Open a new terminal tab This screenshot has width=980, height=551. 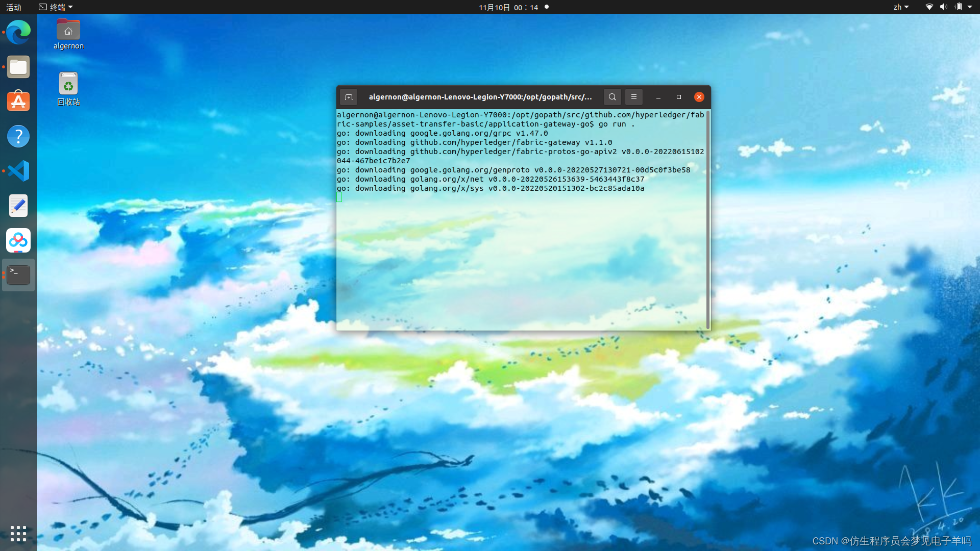[349, 97]
